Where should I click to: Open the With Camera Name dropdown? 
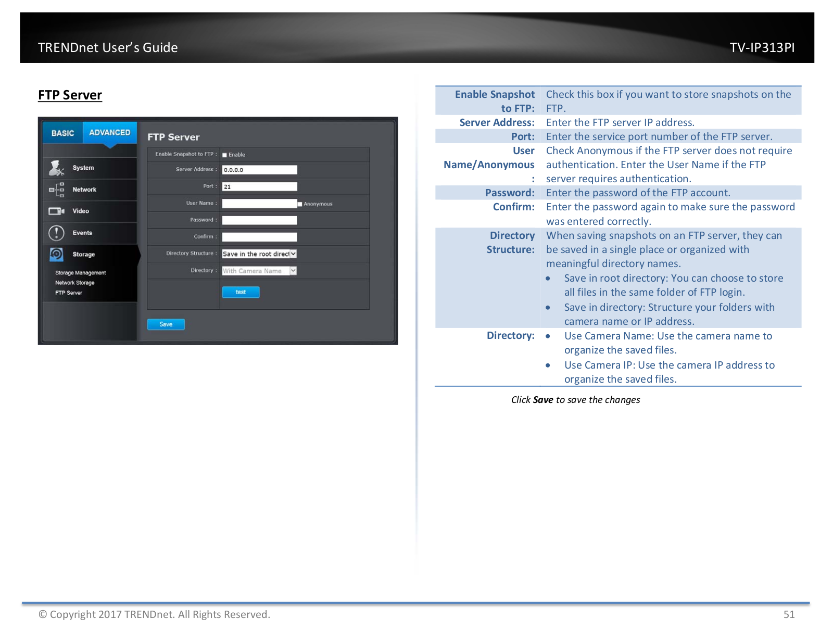coord(259,271)
